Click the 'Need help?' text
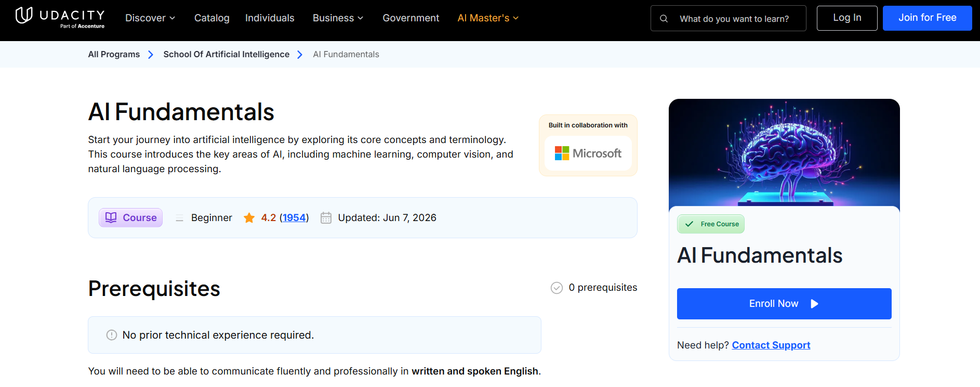The width and height of the screenshot is (980, 387). (703, 345)
